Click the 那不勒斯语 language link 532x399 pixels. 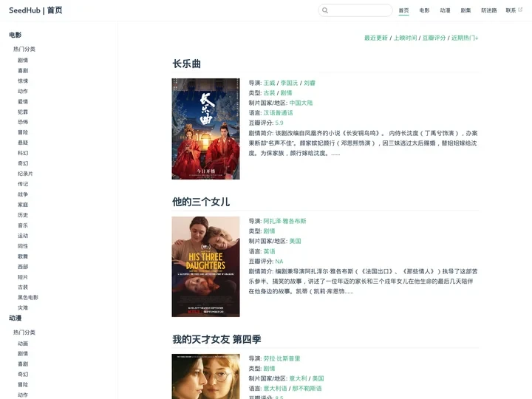(307, 388)
